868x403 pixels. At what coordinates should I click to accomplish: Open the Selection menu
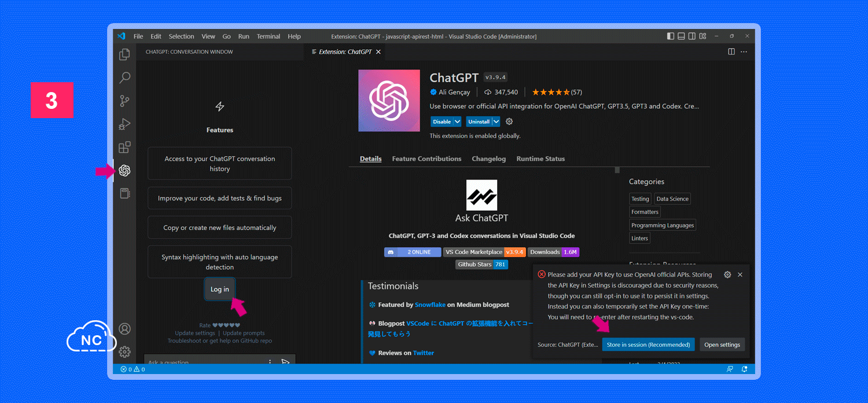point(182,36)
